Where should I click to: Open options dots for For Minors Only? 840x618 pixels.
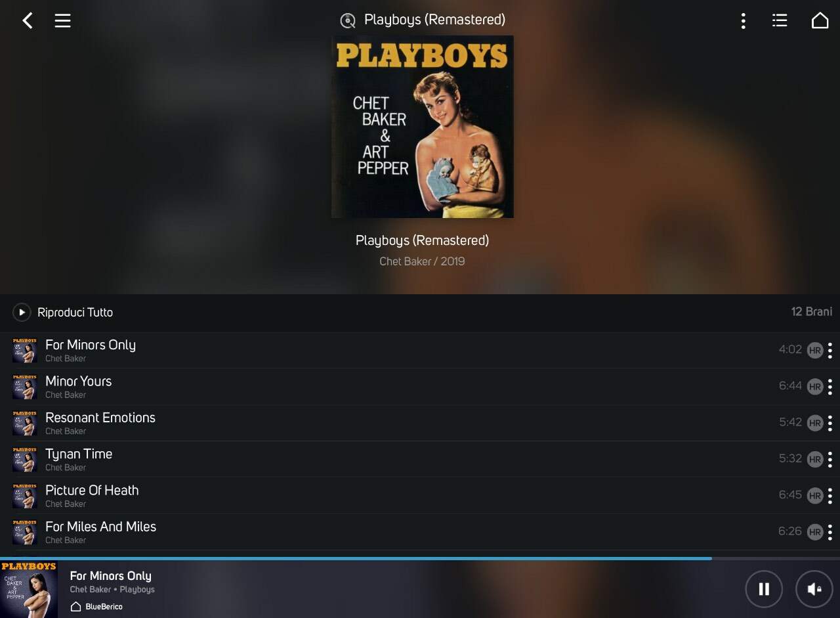pyautogui.click(x=830, y=350)
